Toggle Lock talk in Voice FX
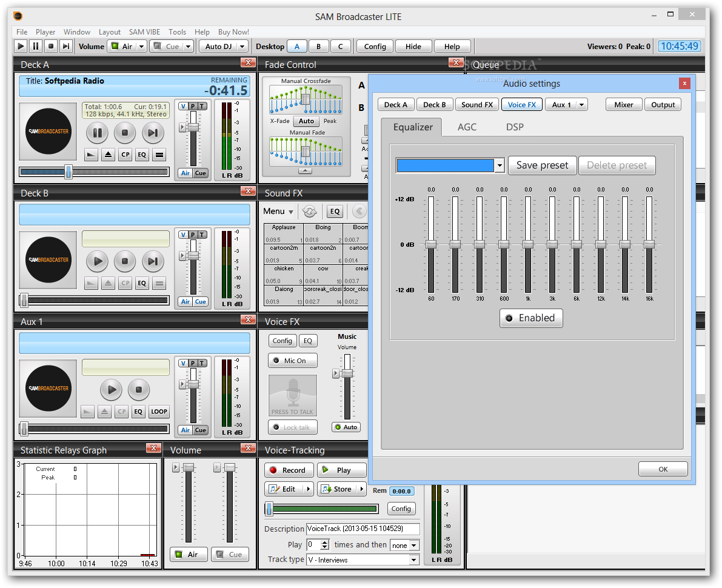Viewport: 722px width, 588px height. pyautogui.click(x=293, y=427)
